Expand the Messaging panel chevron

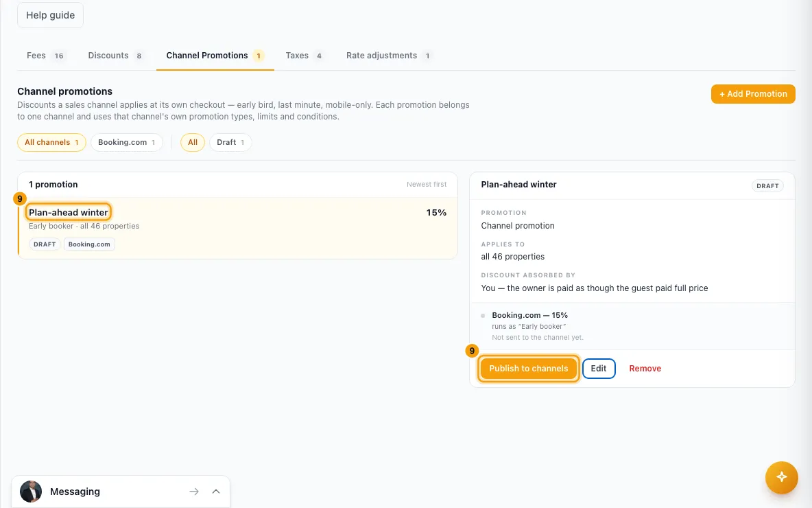(216, 492)
